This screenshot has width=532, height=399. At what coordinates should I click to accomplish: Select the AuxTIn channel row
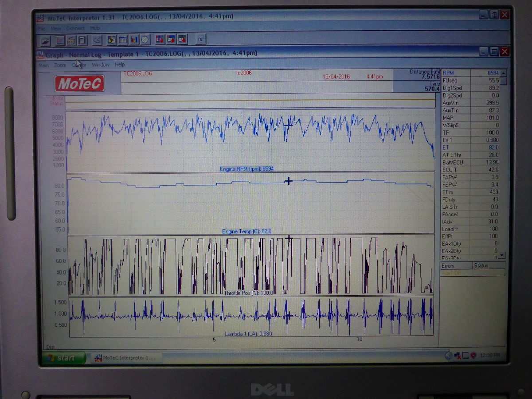click(470, 110)
